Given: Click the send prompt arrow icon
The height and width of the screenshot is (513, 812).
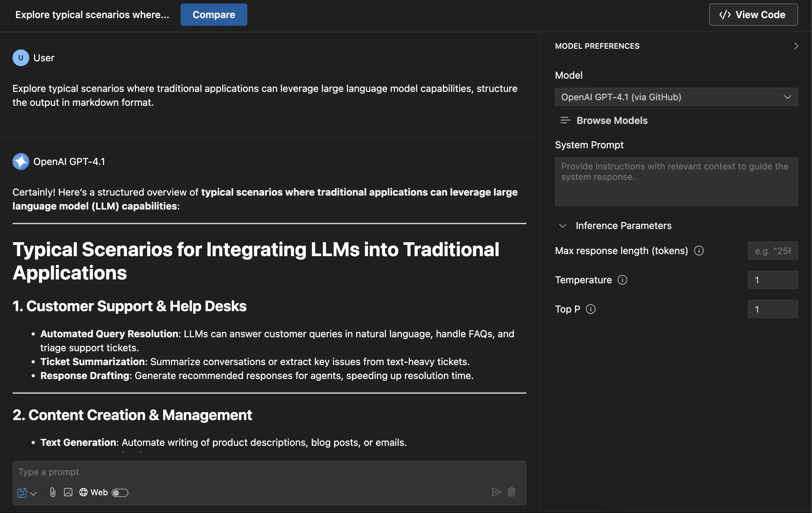Looking at the screenshot, I should 496,492.
